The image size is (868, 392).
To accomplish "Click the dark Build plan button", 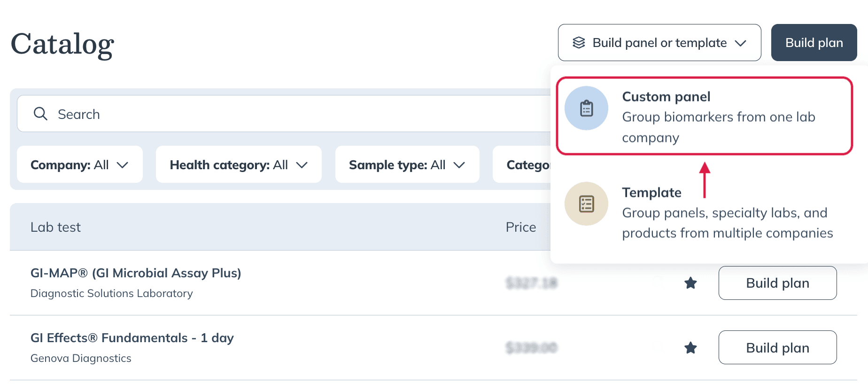I will pyautogui.click(x=814, y=43).
